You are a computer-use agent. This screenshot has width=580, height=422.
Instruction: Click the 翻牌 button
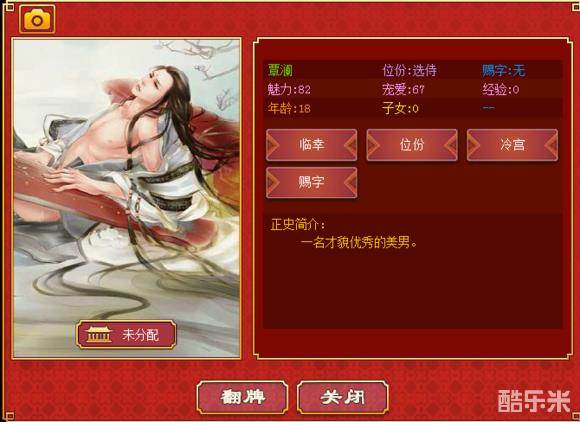click(x=242, y=398)
